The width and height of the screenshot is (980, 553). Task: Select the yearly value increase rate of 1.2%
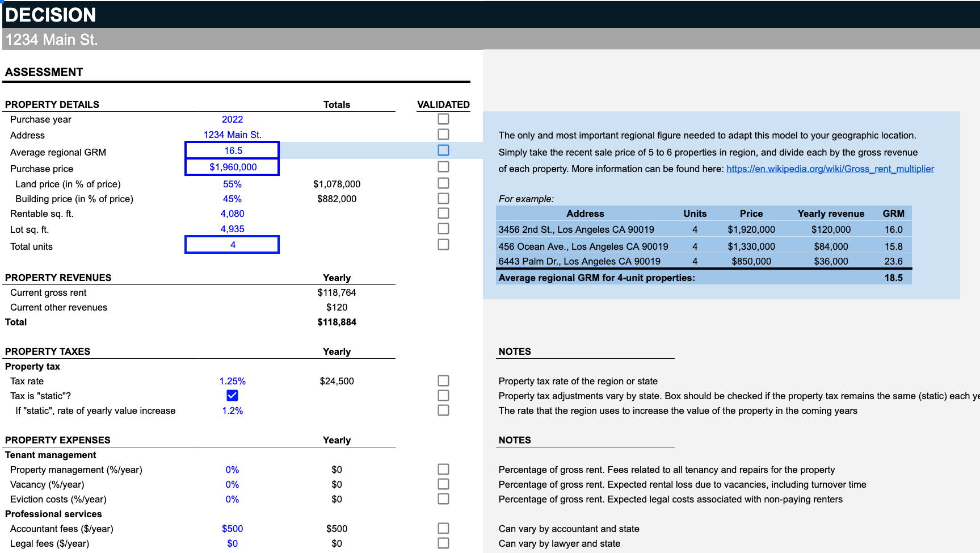click(x=232, y=410)
